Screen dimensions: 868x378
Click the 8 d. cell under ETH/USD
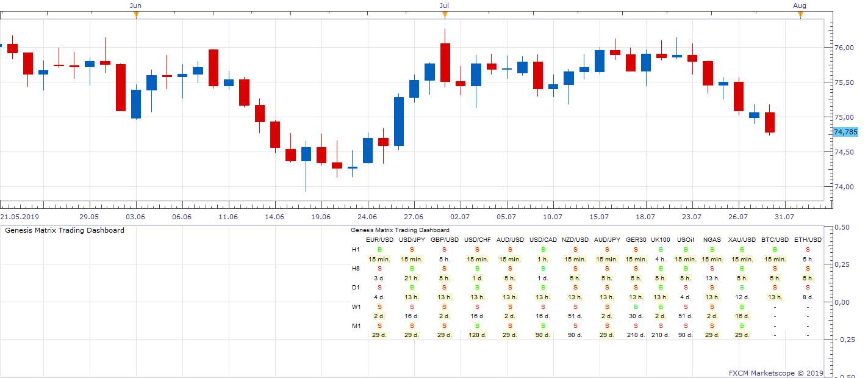(x=808, y=297)
